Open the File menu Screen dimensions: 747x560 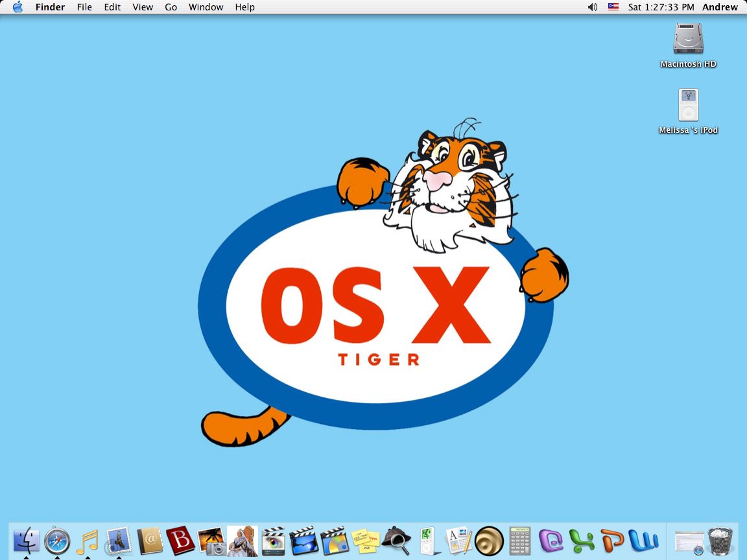point(84,7)
